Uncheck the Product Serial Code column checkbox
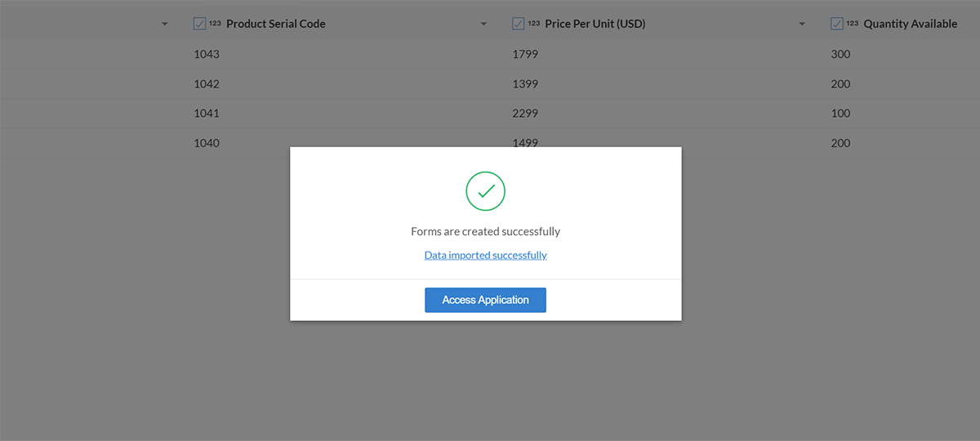This screenshot has width=980, height=441. pyautogui.click(x=199, y=24)
